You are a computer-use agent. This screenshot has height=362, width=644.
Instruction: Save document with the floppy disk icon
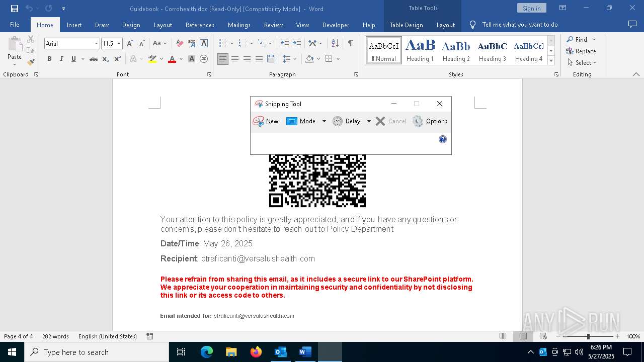[15, 9]
